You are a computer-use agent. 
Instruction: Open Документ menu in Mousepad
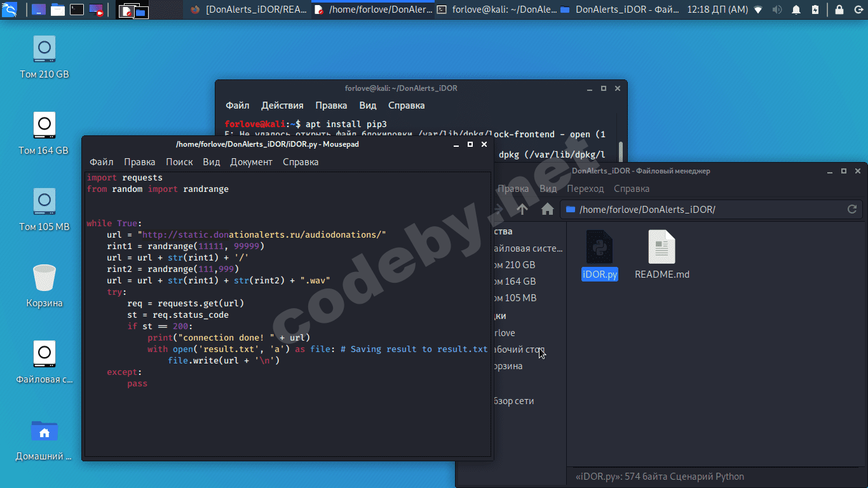pyautogui.click(x=251, y=162)
